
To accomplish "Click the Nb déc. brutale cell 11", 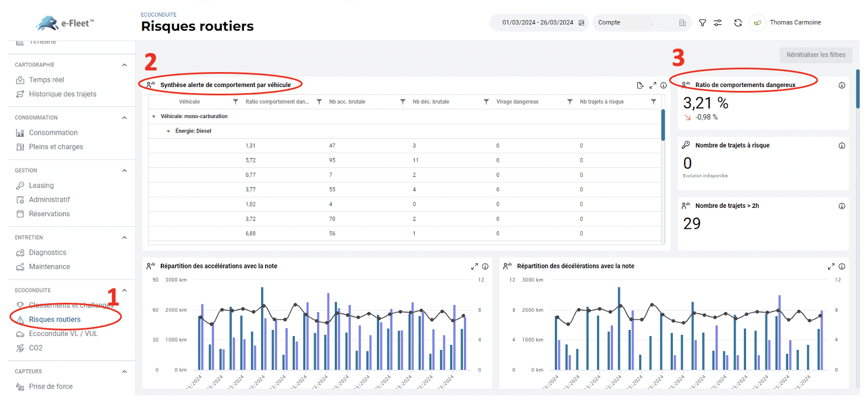I will (416, 160).
